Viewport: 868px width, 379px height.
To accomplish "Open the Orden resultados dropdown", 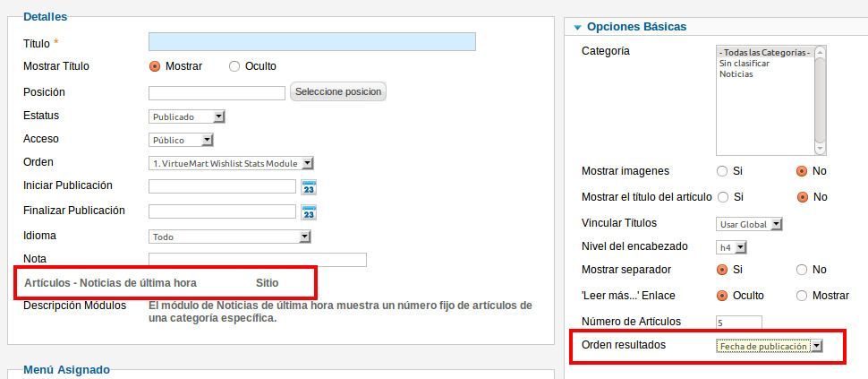I will coord(770,347).
